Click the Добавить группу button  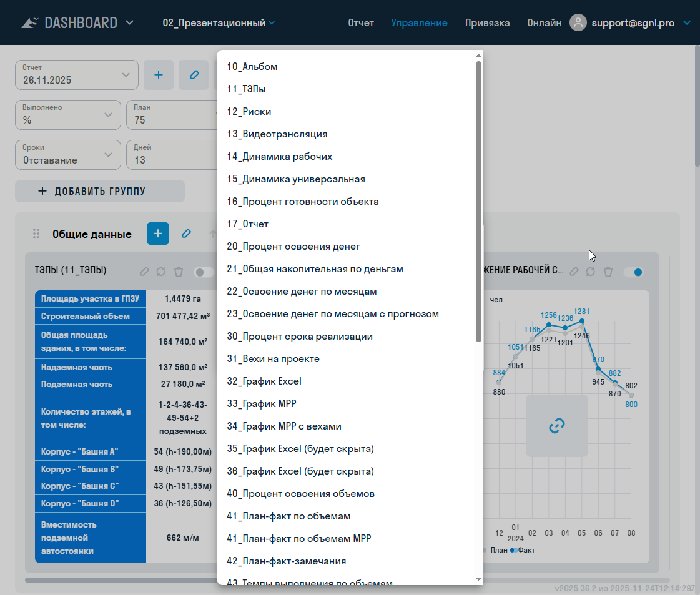point(100,191)
